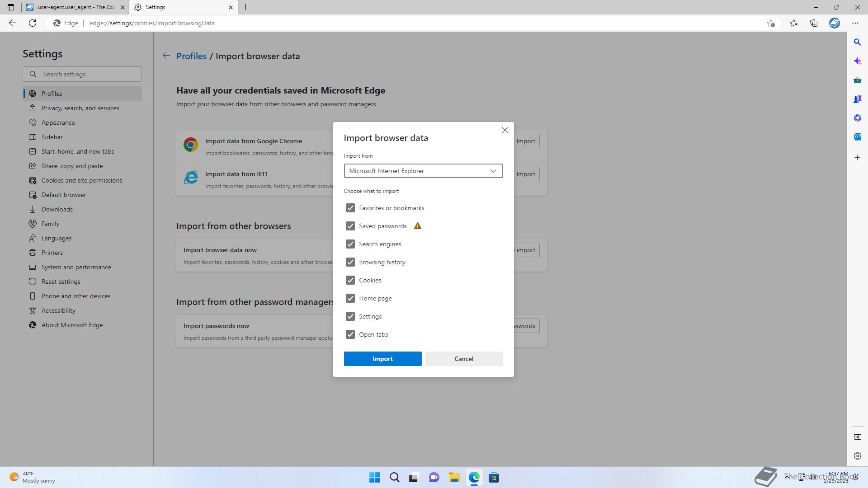
Task: Open tab actions menu icon
Action: [11, 7]
